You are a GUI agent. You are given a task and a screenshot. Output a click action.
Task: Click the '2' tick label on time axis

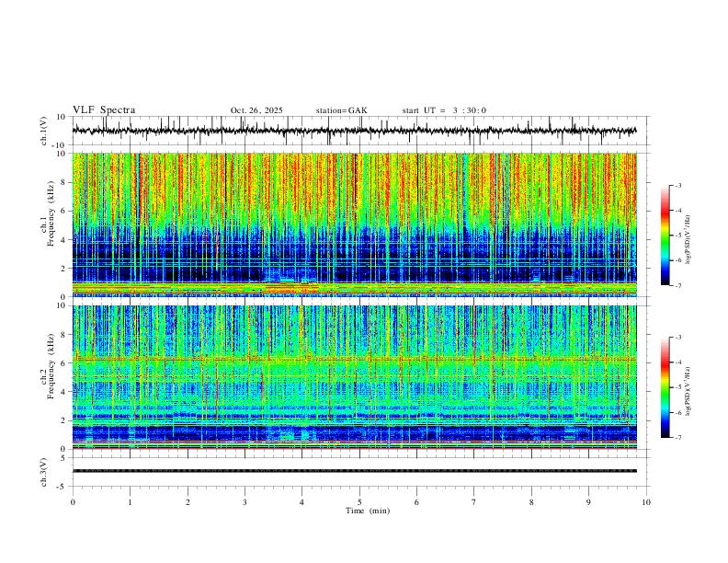[188, 502]
